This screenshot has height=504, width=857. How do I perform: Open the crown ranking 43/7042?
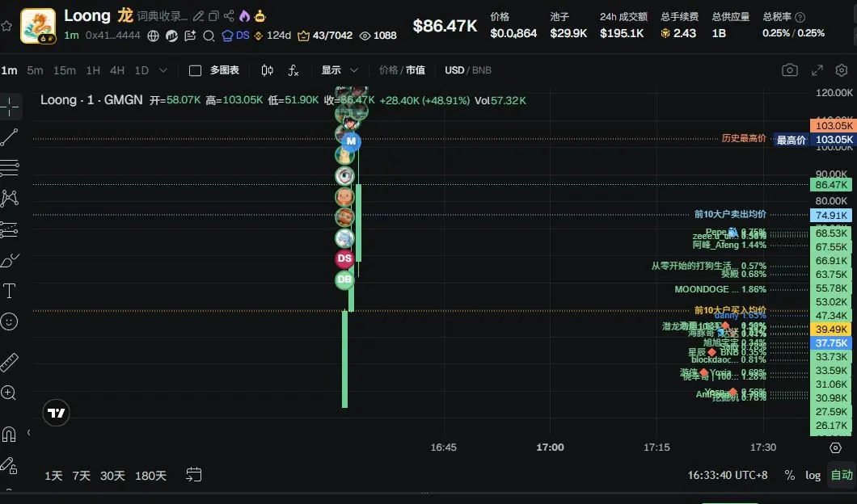click(x=325, y=36)
